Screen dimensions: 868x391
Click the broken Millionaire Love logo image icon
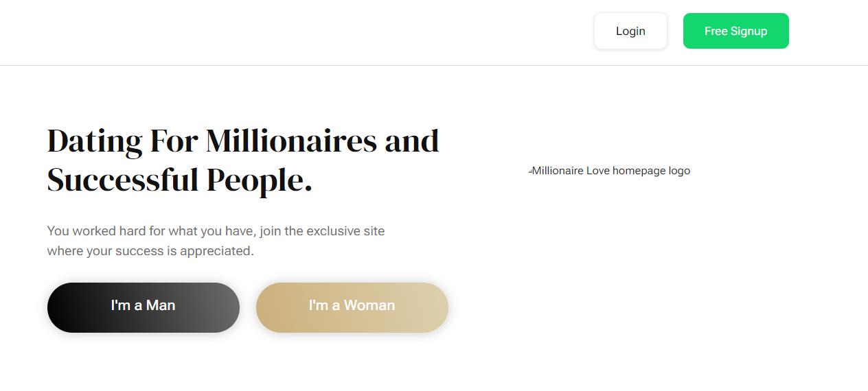tap(530, 171)
